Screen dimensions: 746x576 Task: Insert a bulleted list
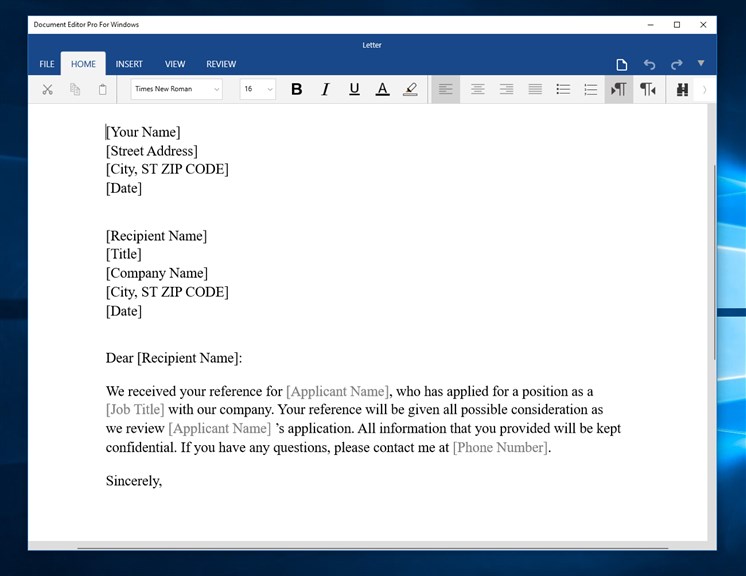(x=563, y=89)
